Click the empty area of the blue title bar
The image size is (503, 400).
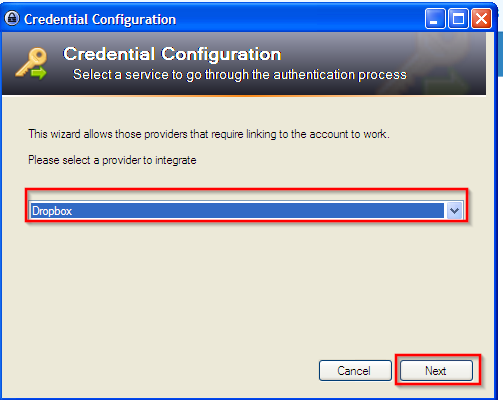[300, 19]
